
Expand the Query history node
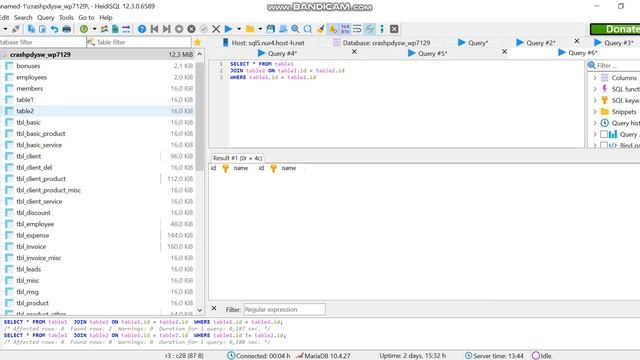coord(595,123)
